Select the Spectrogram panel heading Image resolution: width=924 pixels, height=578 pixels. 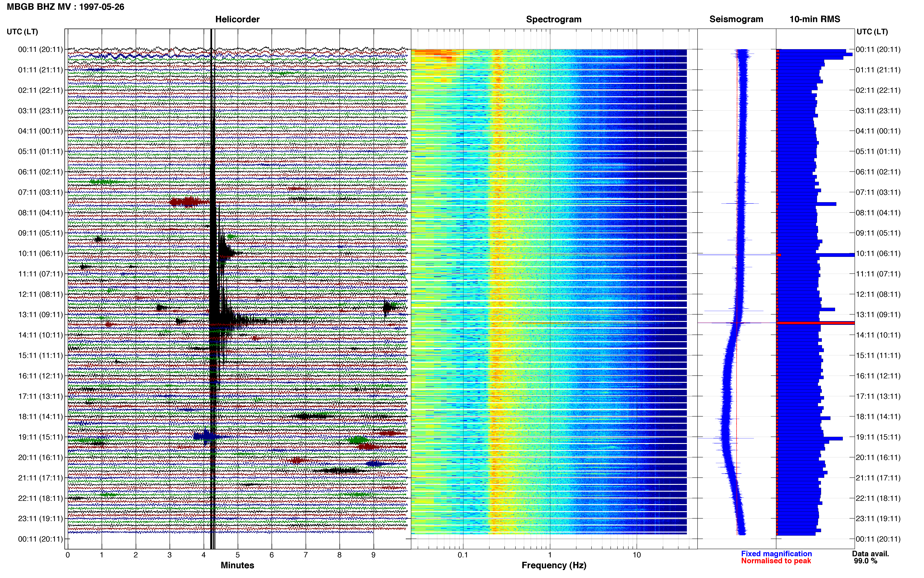554,19
